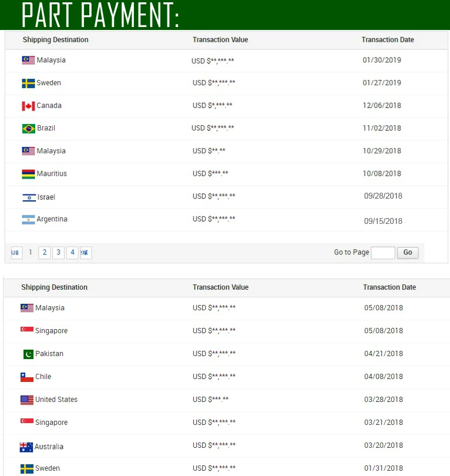Click the Australia flag icon

26,447
